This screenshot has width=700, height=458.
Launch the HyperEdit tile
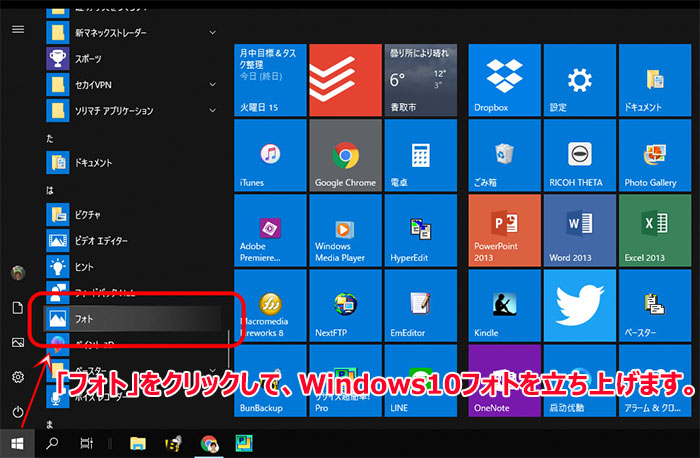(421, 230)
